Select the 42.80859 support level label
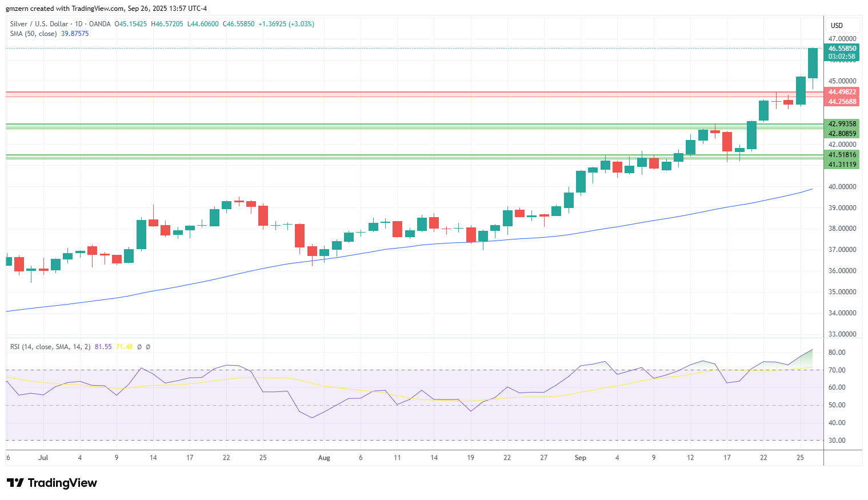The image size is (868, 500). point(842,134)
